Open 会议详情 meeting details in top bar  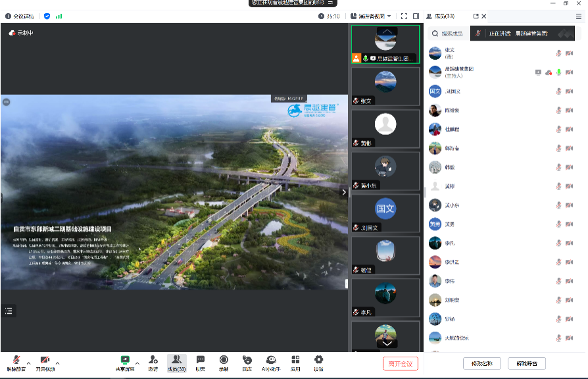coord(19,16)
